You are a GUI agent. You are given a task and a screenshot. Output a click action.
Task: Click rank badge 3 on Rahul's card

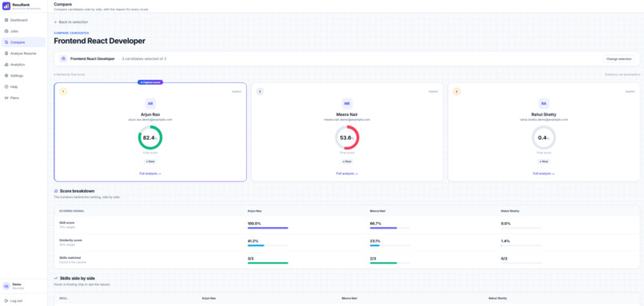[x=457, y=92]
